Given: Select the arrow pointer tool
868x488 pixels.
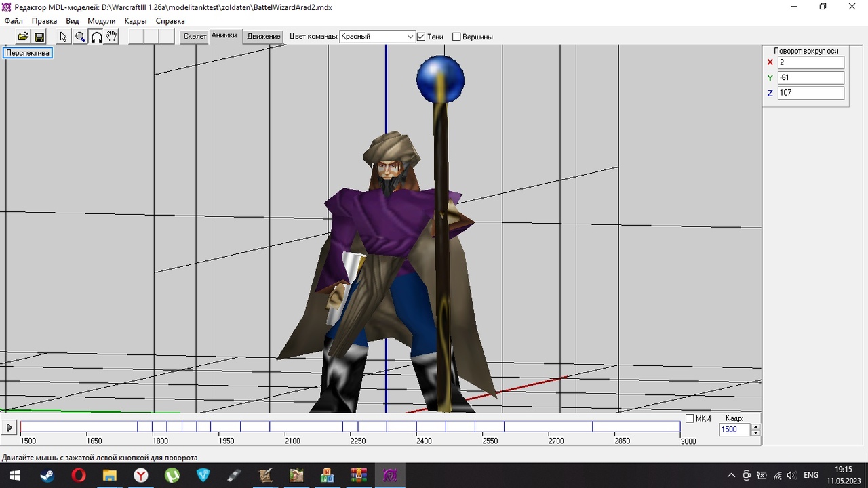Looking at the screenshot, I should pos(64,37).
